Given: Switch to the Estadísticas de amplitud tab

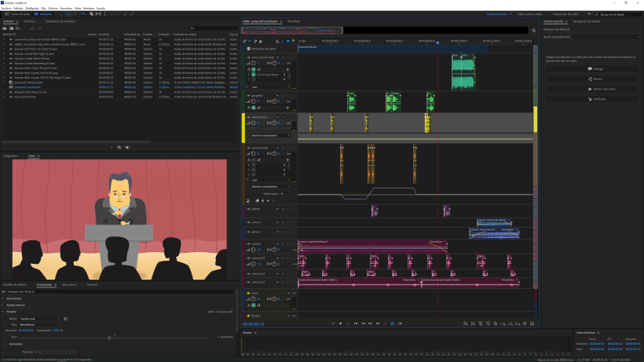Looking at the screenshot, I should coord(60,21).
